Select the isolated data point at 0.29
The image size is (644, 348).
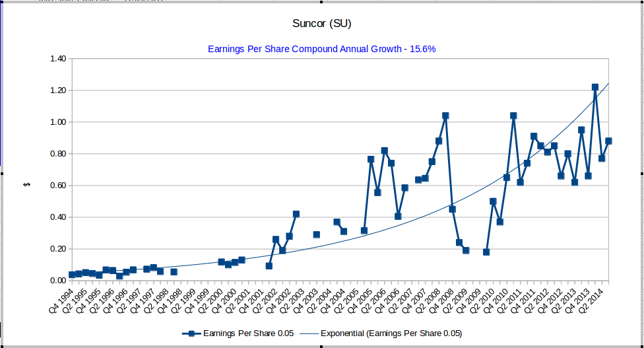pyautogui.click(x=317, y=234)
